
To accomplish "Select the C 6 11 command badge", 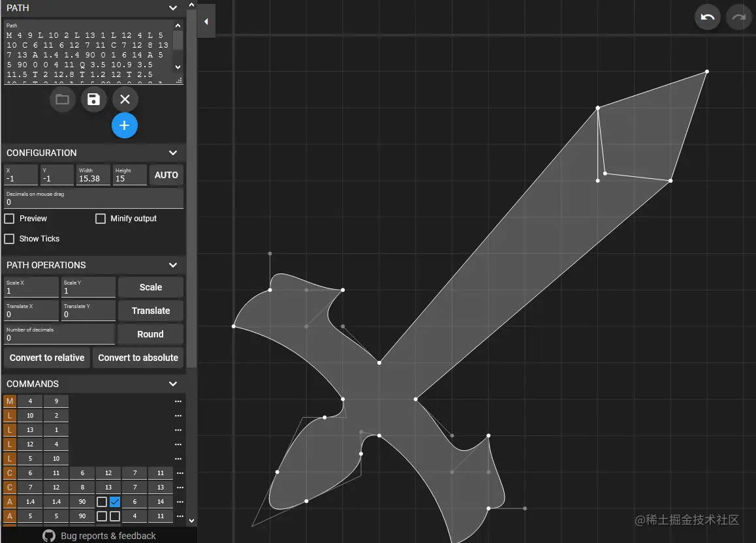I will pyautogui.click(x=10, y=473).
